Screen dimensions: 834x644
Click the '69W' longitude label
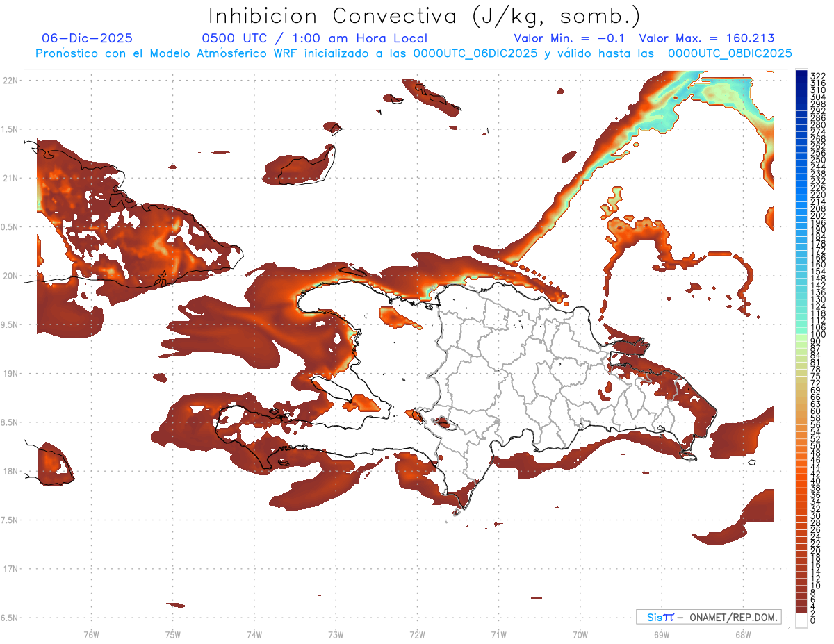tap(661, 634)
